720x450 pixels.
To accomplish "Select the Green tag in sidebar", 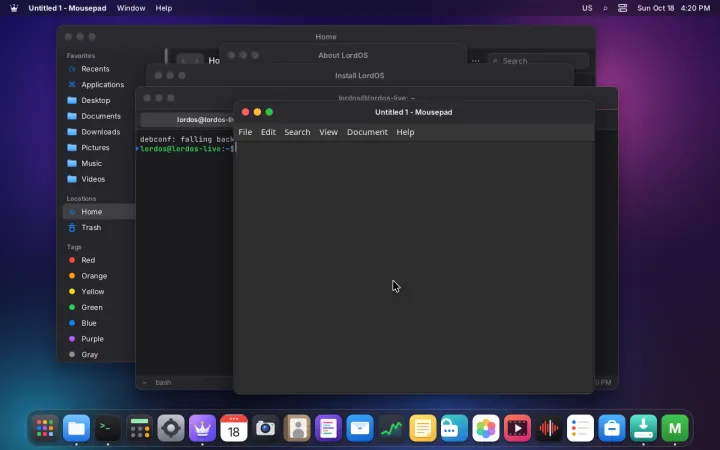I will [x=92, y=308].
